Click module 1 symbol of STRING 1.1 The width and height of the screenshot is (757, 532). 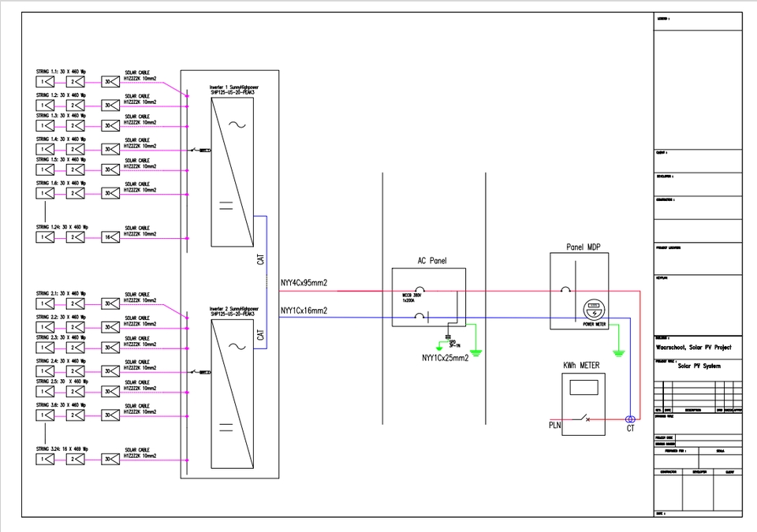(45, 82)
